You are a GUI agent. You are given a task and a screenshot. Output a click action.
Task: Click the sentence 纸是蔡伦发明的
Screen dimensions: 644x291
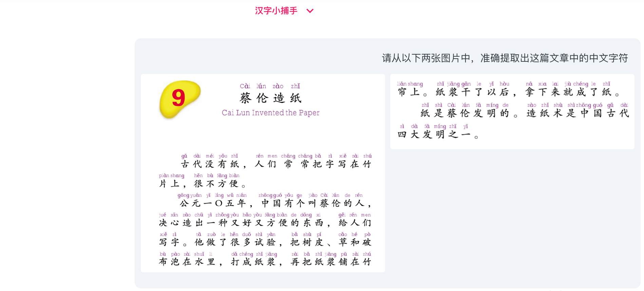469,113
